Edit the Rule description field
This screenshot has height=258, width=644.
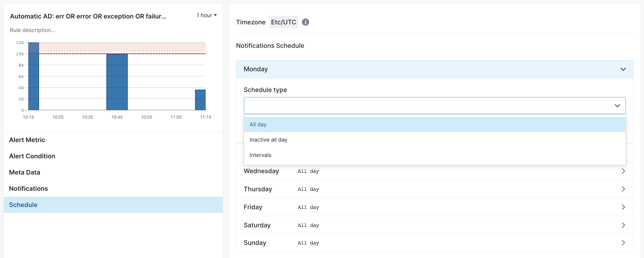[32, 30]
